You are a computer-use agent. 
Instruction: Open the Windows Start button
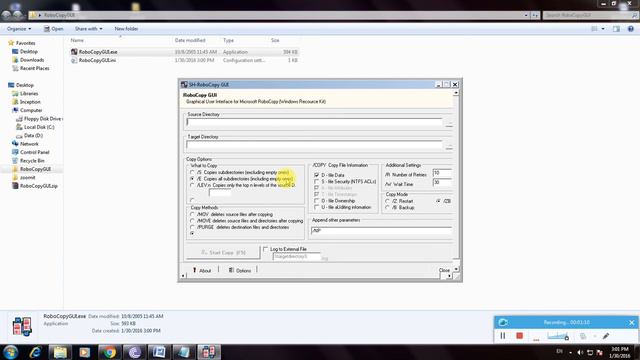click(11, 352)
